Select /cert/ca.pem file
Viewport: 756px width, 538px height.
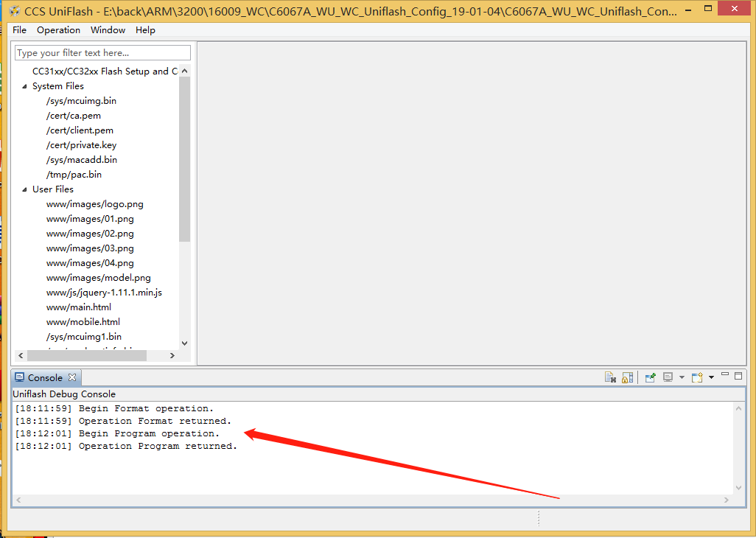click(73, 116)
